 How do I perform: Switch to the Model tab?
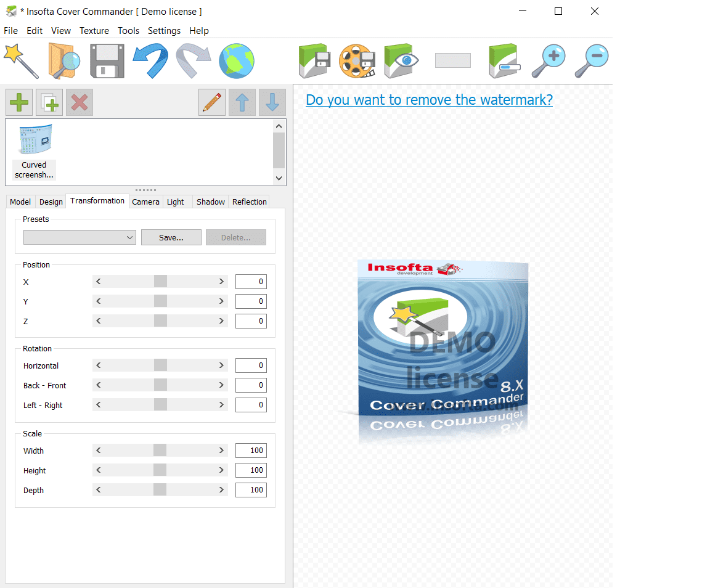(x=20, y=202)
